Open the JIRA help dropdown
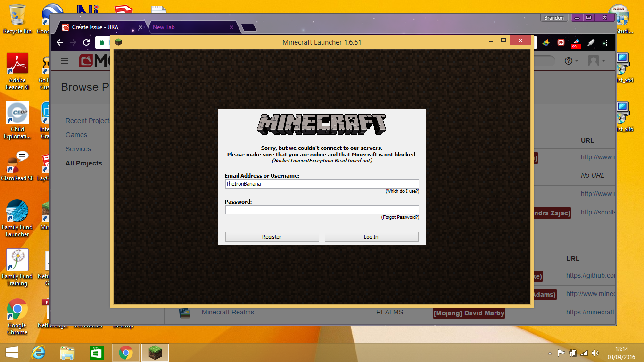 pos(571,61)
